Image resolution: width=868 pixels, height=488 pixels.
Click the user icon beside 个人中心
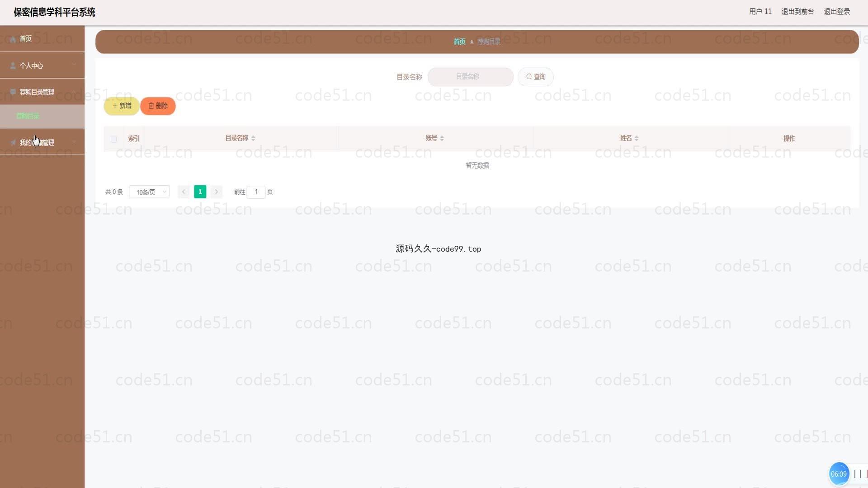pos(13,66)
